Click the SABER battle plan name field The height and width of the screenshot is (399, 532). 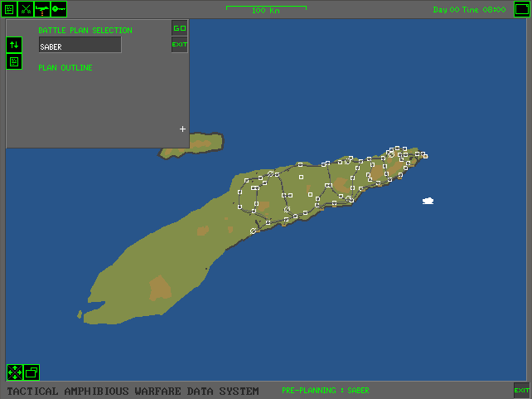(x=80, y=46)
